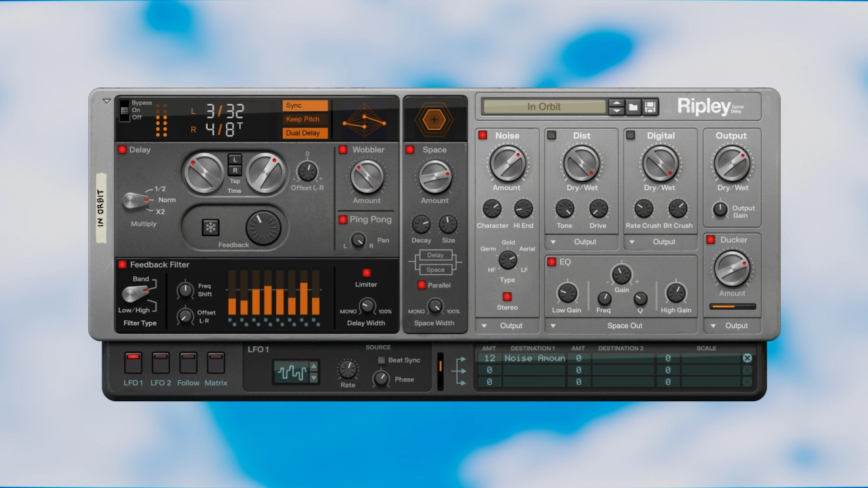This screenshot has width=868, height=488.
Task: Enable the Digital section LED
Action: 631,135
